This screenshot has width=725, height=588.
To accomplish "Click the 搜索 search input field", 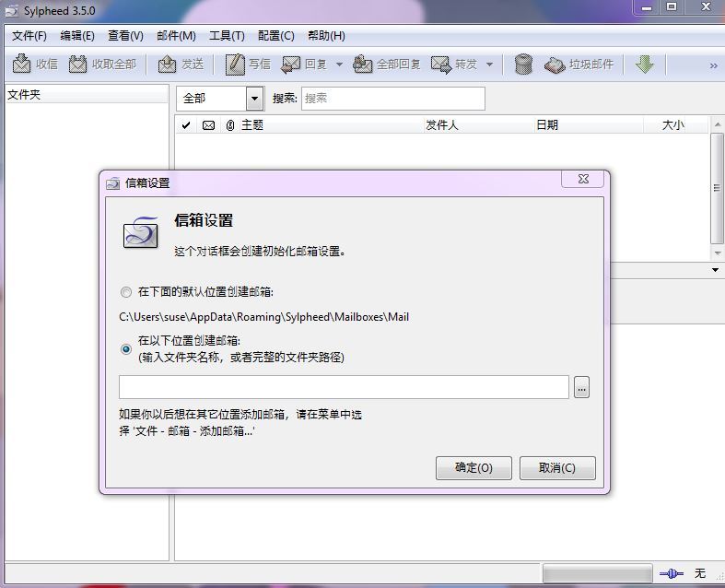I will (x=393, y=98).
